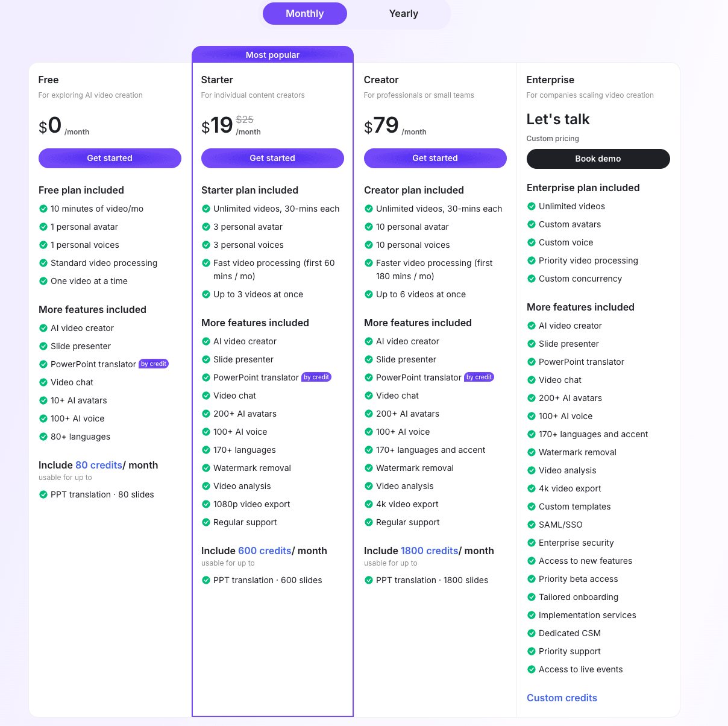Click the check icon beside SAML/SSO
Screen dimensions: 728x726
coord(532,525)
